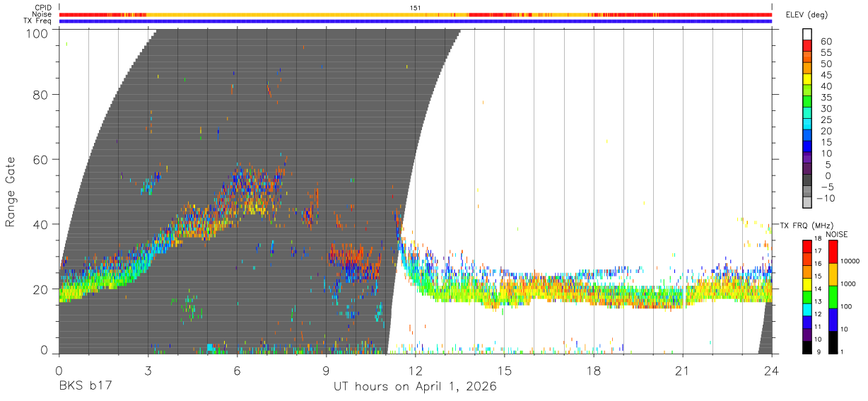Click the blue TX Freq strip above plot
The width and height of the screenshot is (868, 401).
click(416, 21)
